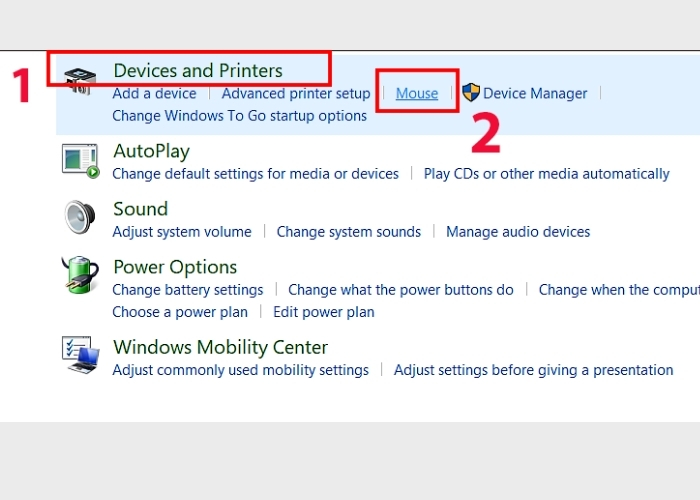Open Device Manager link
The image size is (700, 500).
535,93
